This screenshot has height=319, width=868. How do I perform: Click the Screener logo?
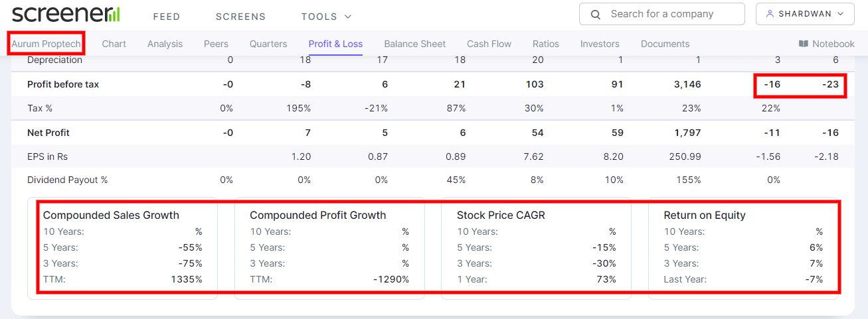[66, 14]
